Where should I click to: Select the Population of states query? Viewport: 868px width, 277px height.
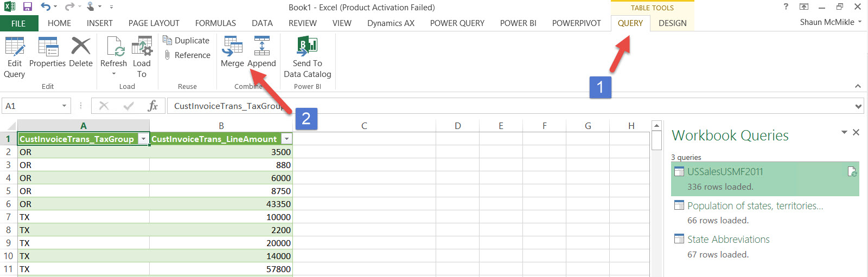tap(755, 206)
